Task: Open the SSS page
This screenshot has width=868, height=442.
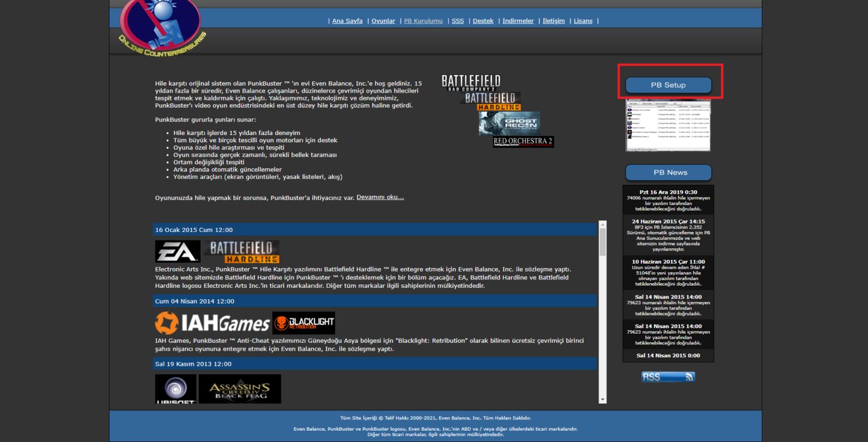Action: coord(458,21)
